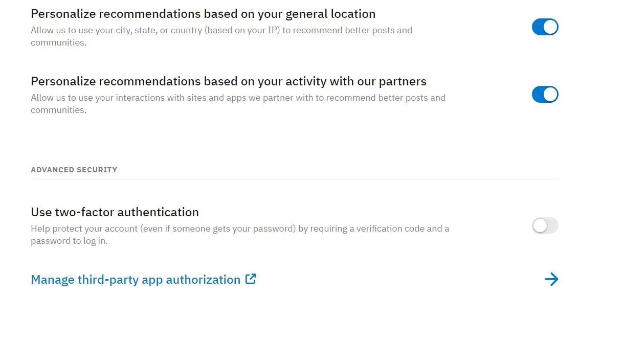Disable the general location personalization toggle

click(x=545, y=27)
